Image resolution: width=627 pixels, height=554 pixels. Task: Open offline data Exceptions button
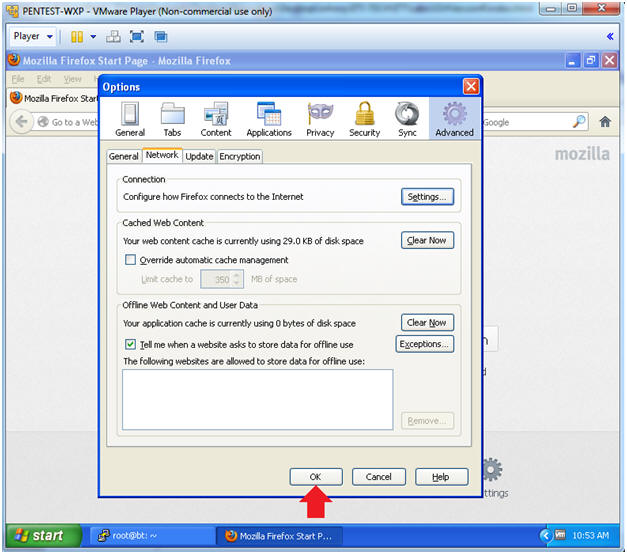click(x=425, y=344)
